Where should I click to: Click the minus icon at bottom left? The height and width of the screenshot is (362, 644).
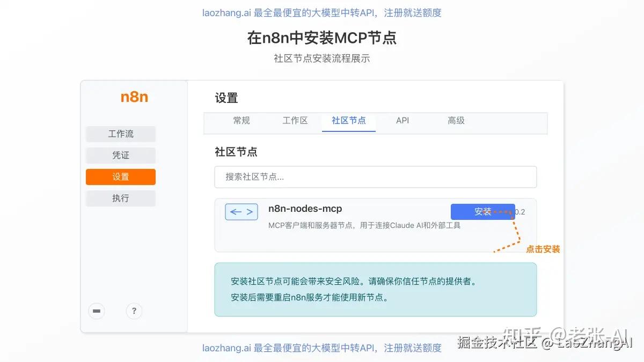[x=97, y=311]
